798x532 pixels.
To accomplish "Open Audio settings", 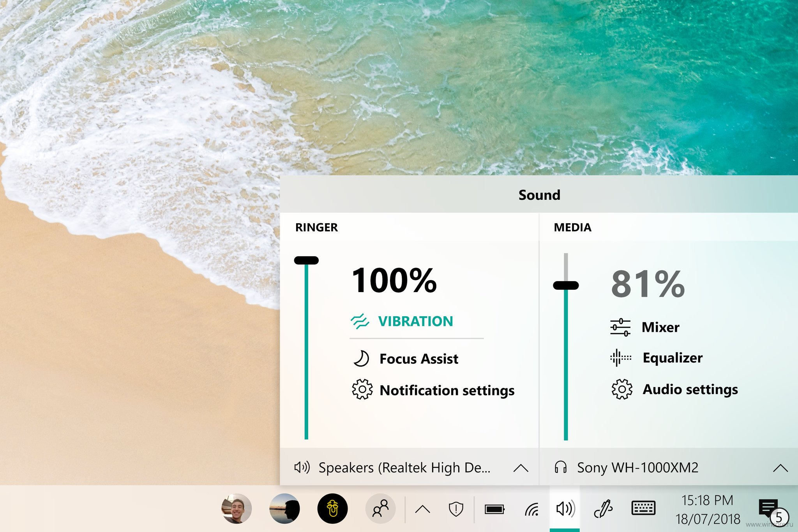I will click(690, 389).
